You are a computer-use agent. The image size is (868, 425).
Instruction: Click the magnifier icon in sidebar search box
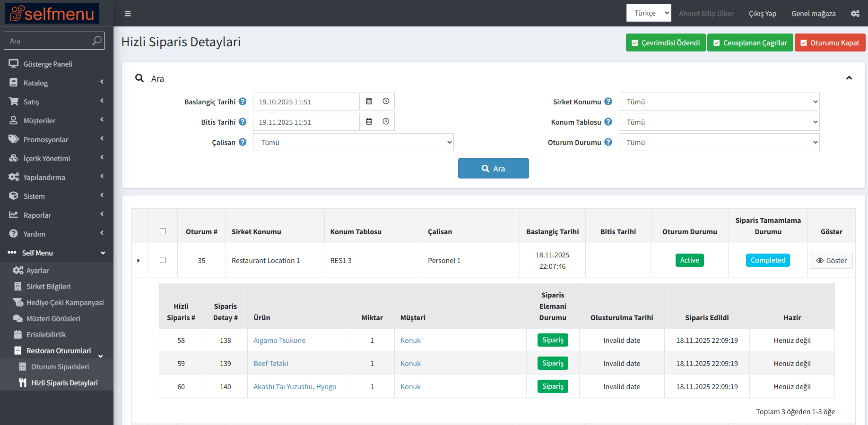tap(96, 41)
